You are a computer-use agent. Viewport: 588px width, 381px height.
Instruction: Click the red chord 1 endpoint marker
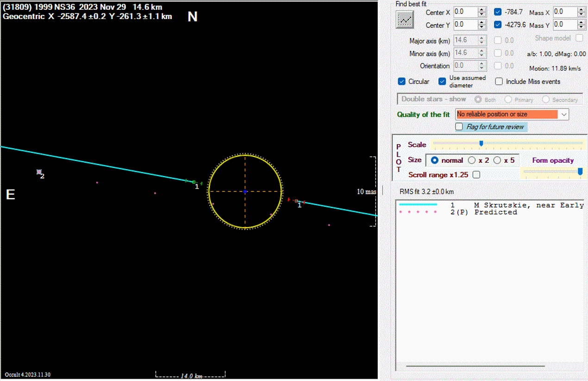[296, 201]
